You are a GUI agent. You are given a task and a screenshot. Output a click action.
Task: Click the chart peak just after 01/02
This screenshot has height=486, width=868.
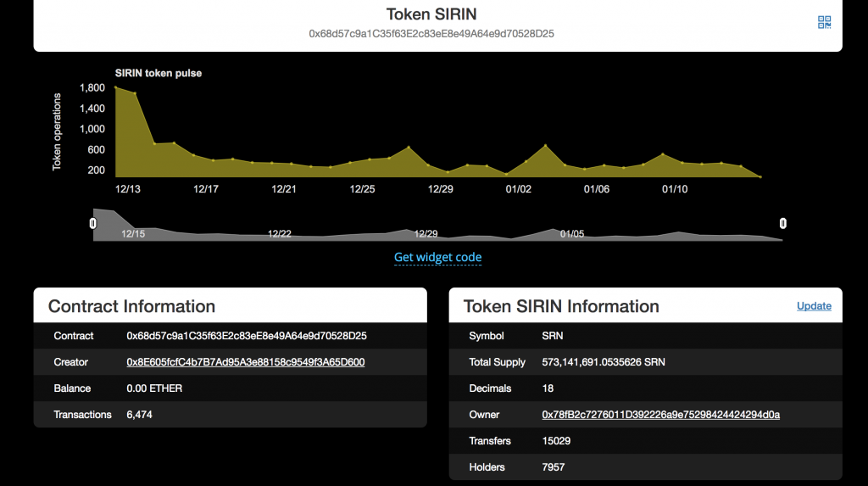point(545,146)
